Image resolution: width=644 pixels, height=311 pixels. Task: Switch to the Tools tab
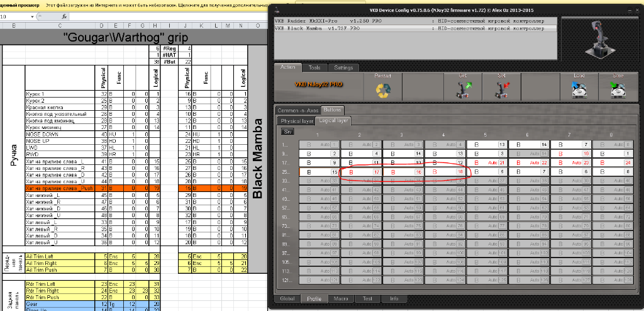[x=314, y=67]
